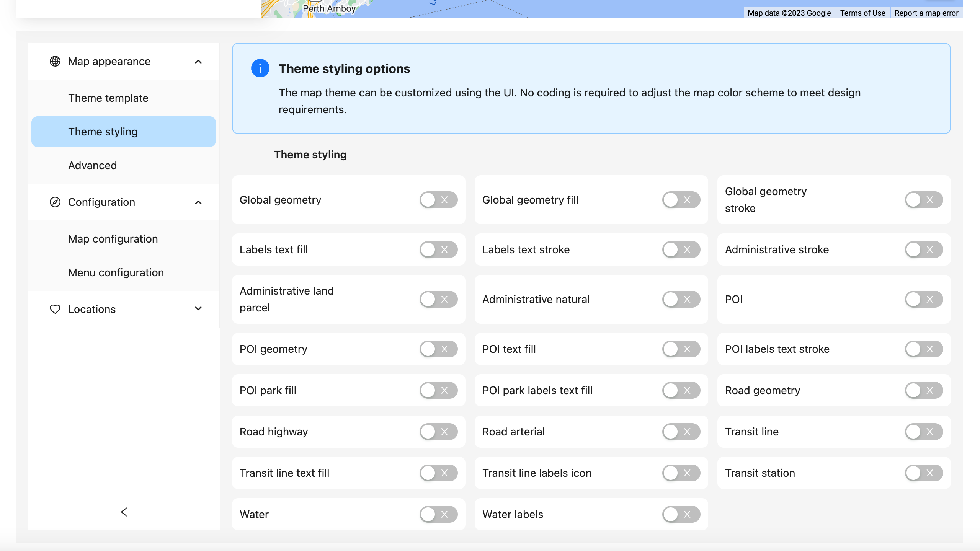Clear the Global geometry setting with its X icon
Viewport: 980px width, 551px height.
444,199
